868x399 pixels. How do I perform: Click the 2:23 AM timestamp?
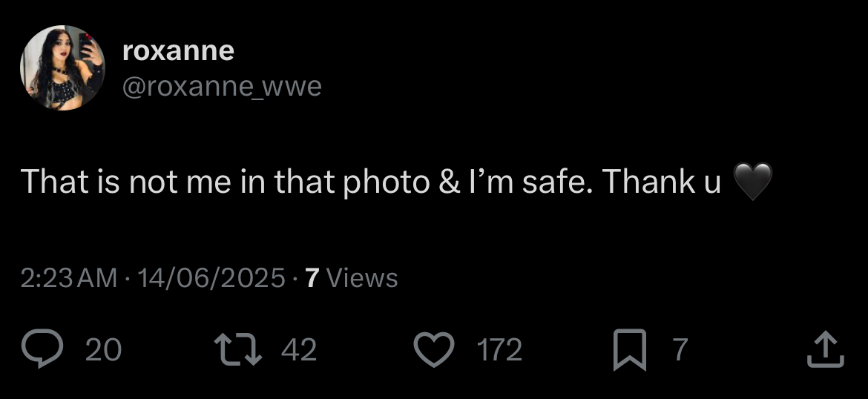click(69, 278)
